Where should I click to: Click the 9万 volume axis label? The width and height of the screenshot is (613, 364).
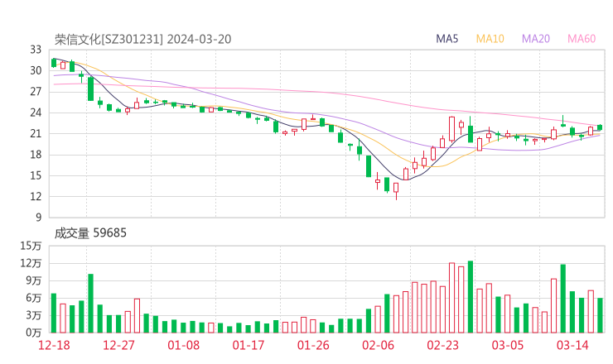point(34,280)
